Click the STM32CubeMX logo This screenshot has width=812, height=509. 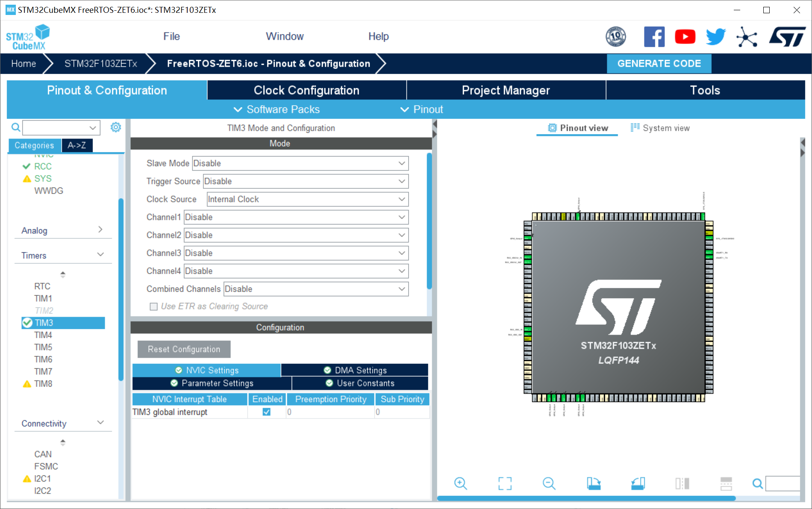[x=28, y=37]
